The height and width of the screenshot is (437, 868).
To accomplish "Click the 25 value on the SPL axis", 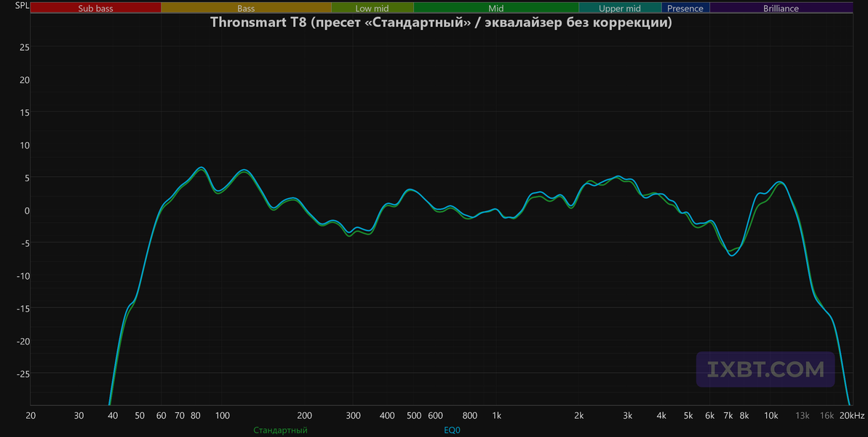I will [24, 47].
